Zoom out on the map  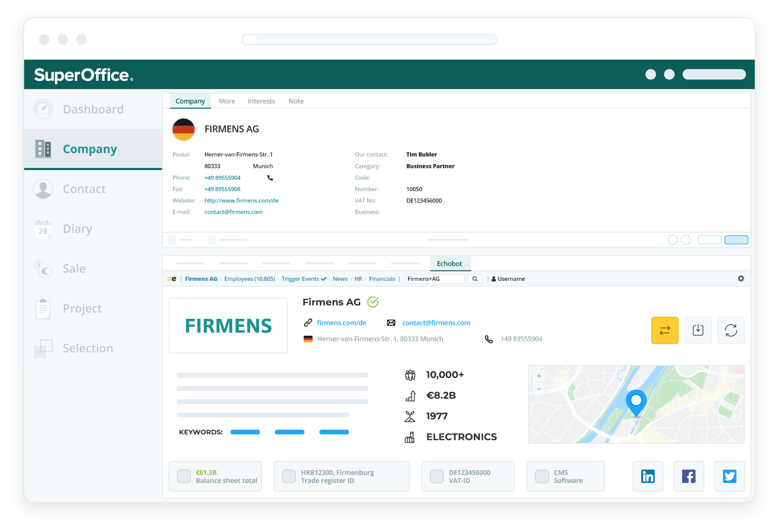(539, 389)
